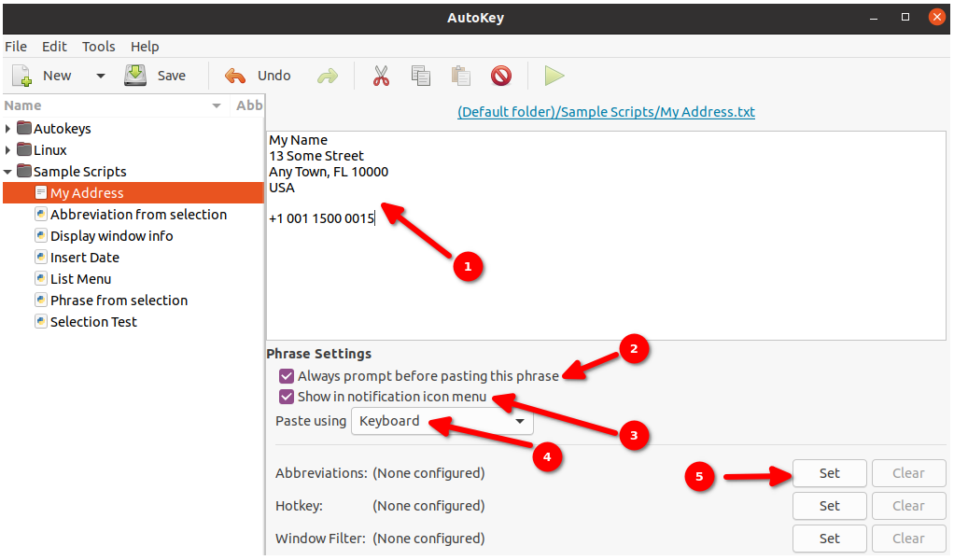Image resolution: width=954 pixels, height=560 pixels.
Task: Click Set button for Hotkey
Action: [x=829, y=506]
